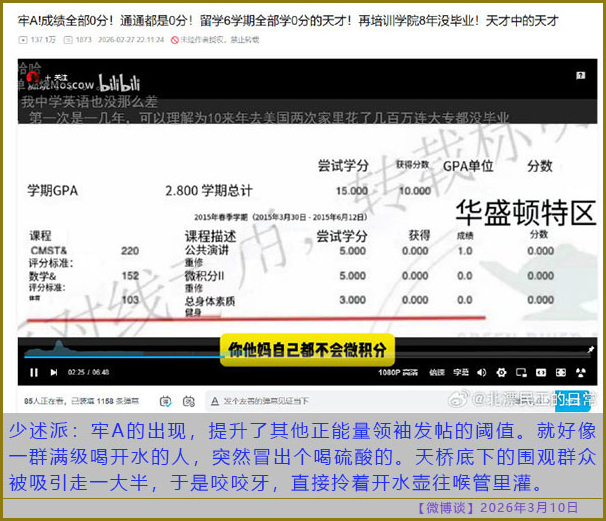606x521 pixels.
Task: Seek on the video progress bar
Action: click(307, 357)
